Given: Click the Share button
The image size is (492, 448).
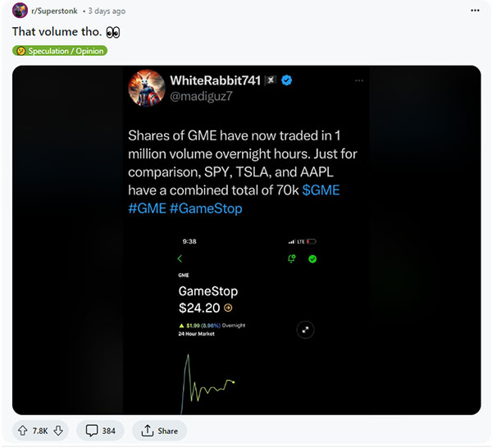Looking at the screenshot, I should point(159,431).
